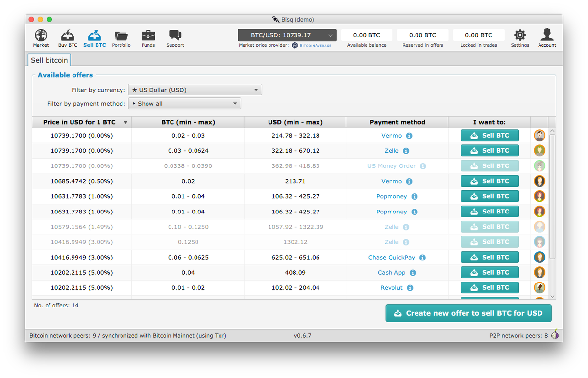Show info for Revolut offer
This screenshot has height=378, width=588.
click(410, 288)
